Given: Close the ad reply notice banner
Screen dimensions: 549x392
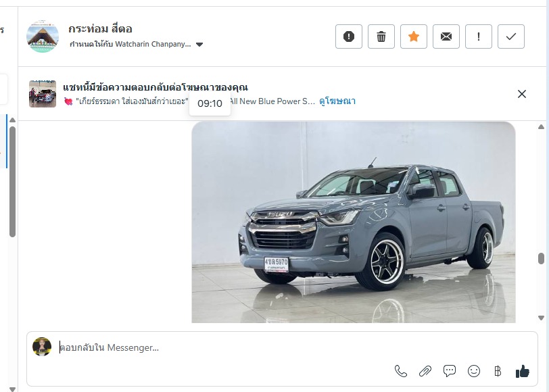Looking at the screenshot, I should [522, 94].
